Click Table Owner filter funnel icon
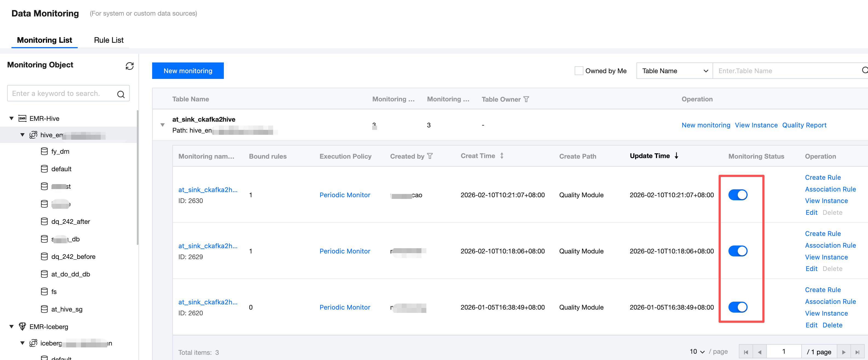The height and width of the screenshot is (360, 868). click(526, 99)
